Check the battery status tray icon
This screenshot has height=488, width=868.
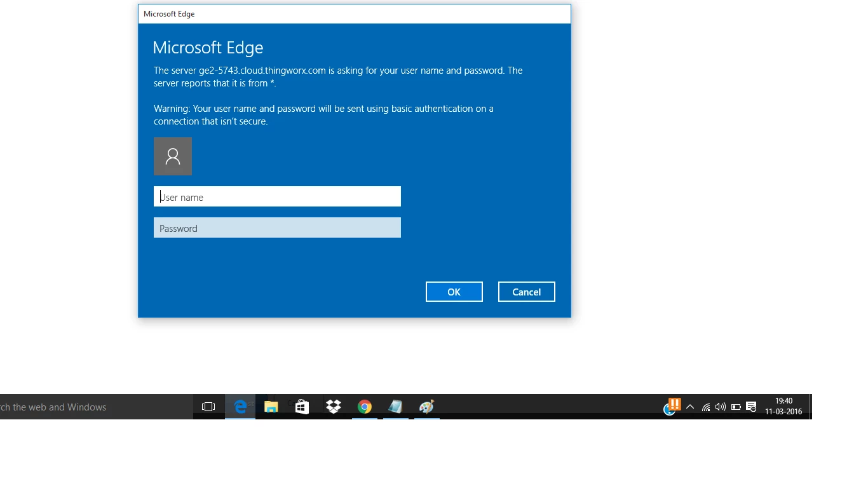pos(736,407)
